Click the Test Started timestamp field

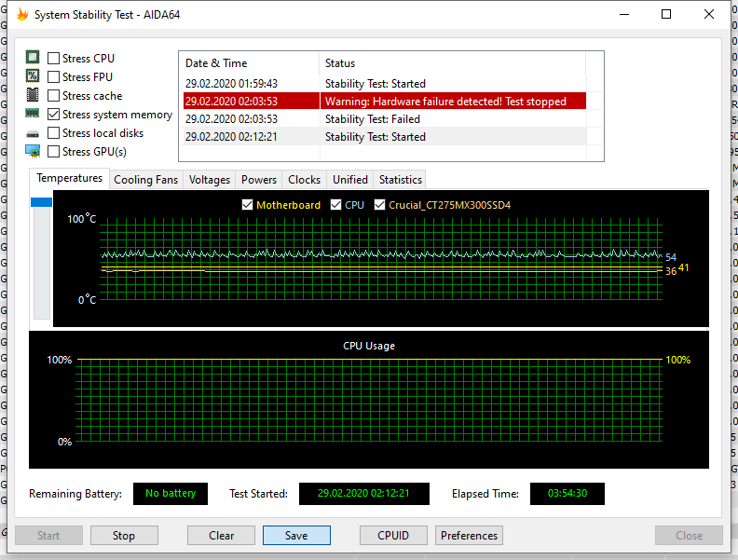363,493
